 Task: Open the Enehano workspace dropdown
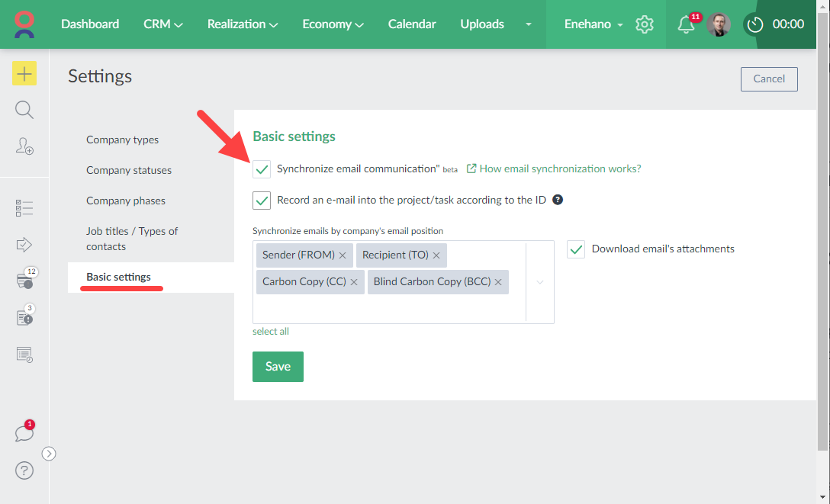pos(593,24)
